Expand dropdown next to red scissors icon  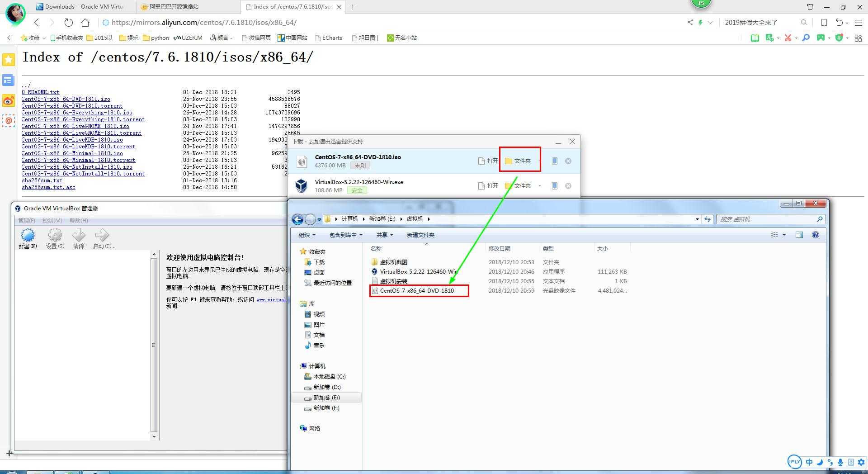796,38
